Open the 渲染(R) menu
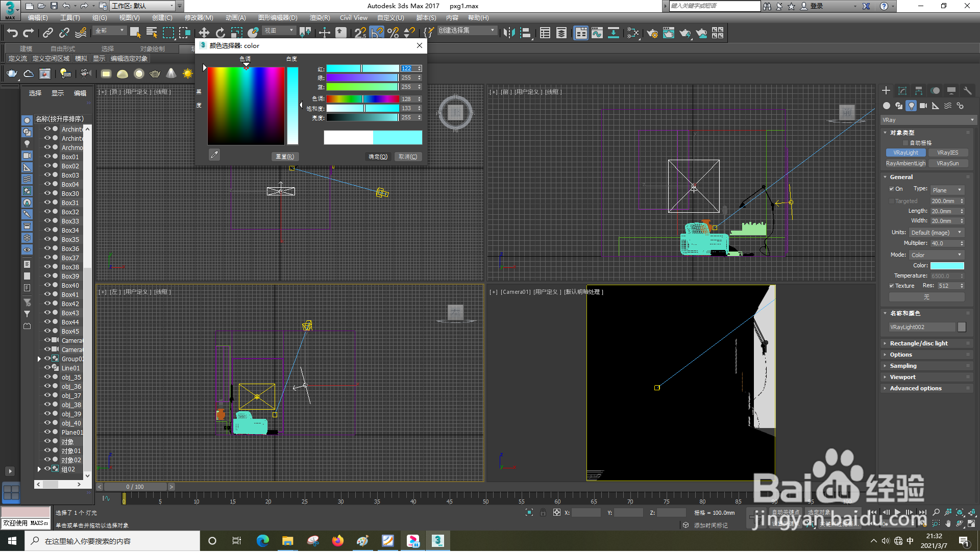The height and width of the screenshot is (552, 980). click(320, 18)
